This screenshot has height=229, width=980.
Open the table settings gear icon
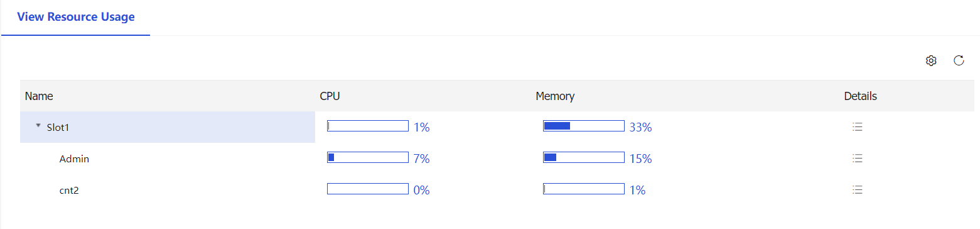click(x=931, y=60)
